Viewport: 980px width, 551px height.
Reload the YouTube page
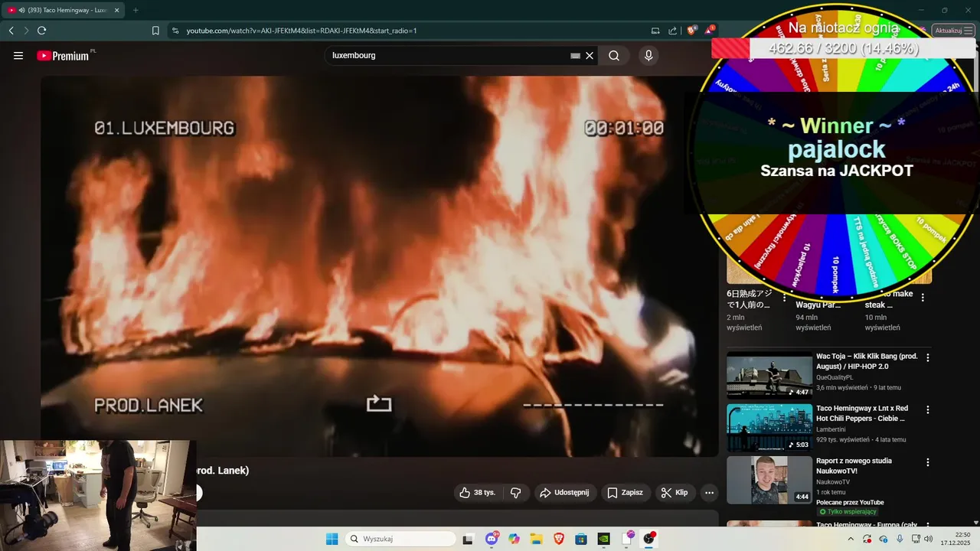[41, 31]
